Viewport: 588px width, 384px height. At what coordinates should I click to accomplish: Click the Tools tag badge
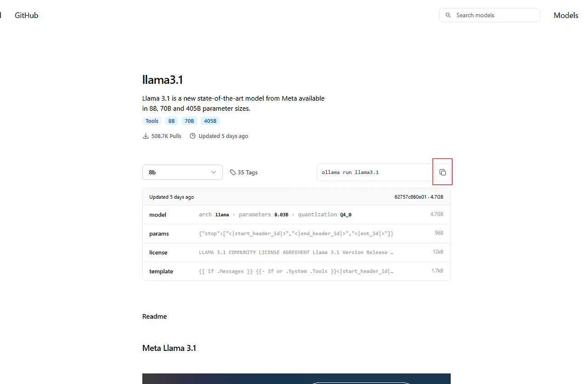point(152,121)
